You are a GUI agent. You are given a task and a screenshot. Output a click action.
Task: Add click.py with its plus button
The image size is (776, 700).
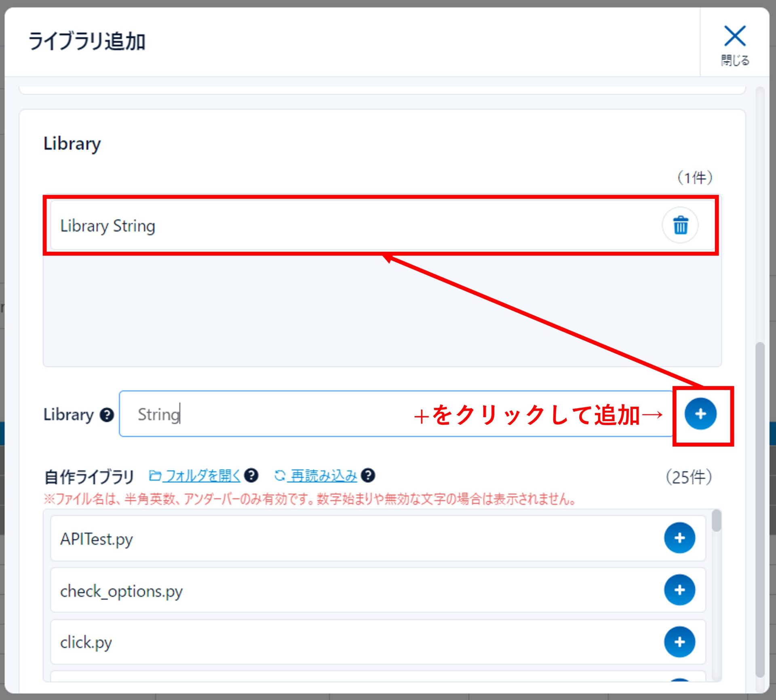tap(679, 642)
